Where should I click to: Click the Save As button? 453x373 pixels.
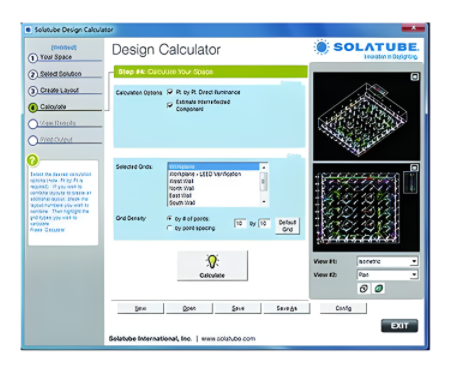point(287,308)
